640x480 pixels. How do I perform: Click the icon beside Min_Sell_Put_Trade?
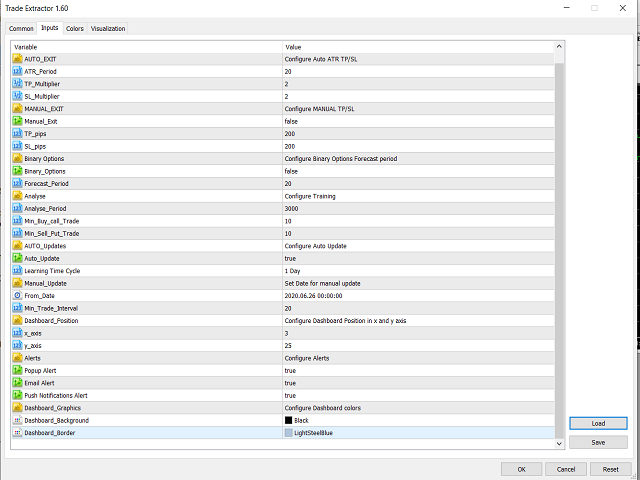click(x=17, y=233)
